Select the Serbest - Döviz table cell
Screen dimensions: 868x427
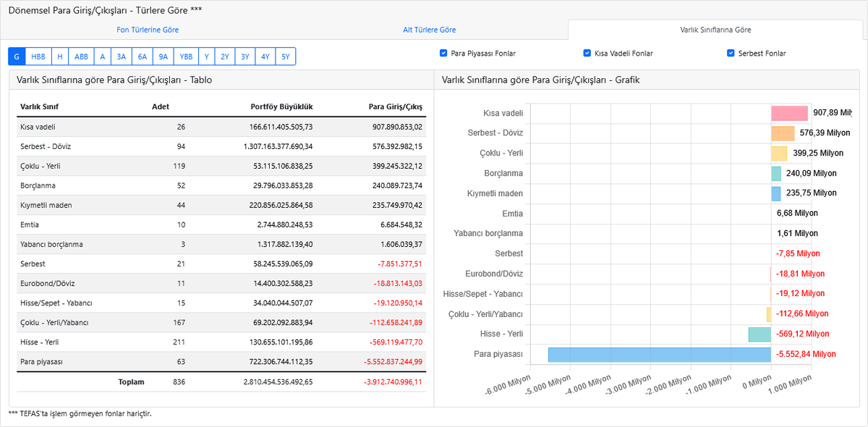(46, 146)
